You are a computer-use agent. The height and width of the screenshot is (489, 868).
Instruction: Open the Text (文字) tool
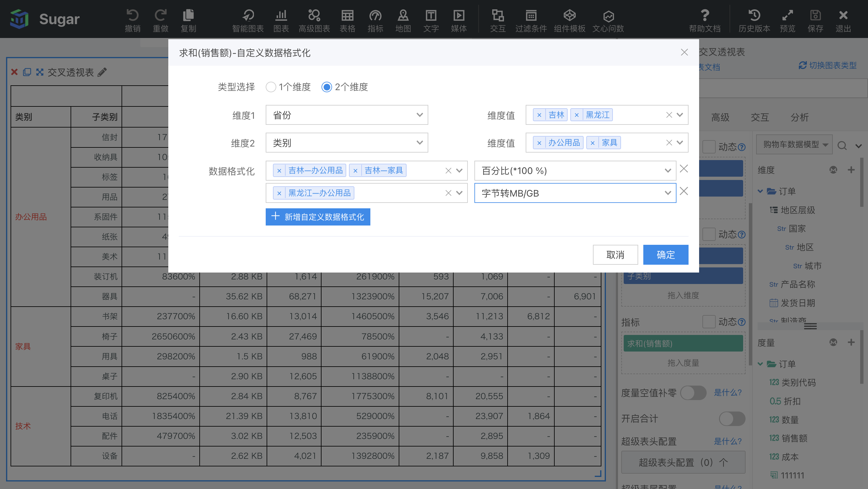pyautogui.click(x=431, y=20)
